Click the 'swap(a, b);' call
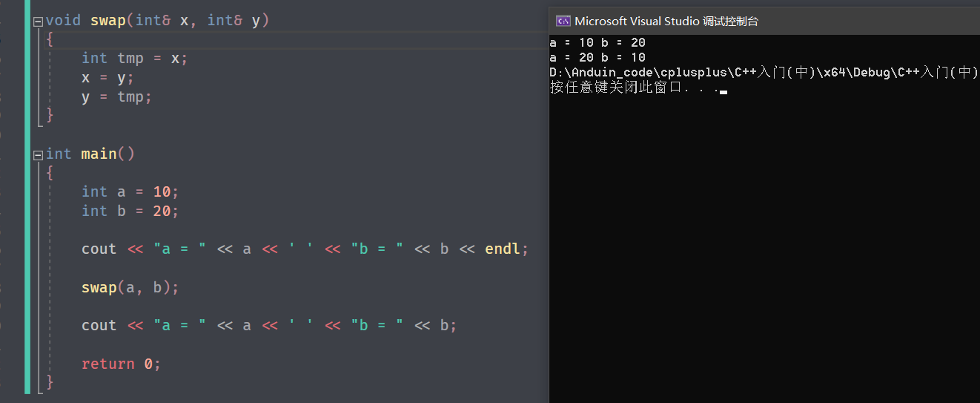Image resolution: width=980 pixels, height=403 pixels. pyautogui.click(x=130, y=288)
